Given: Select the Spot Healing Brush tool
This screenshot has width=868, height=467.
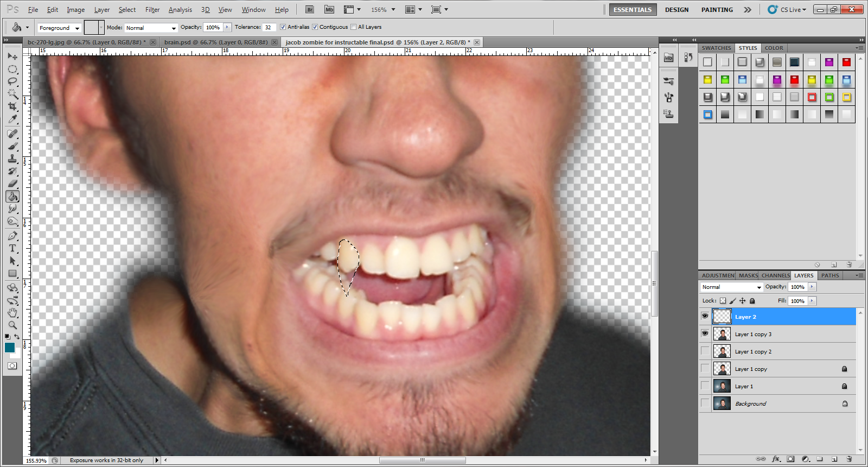Looking at the screenshot, I should pos(12,134).
